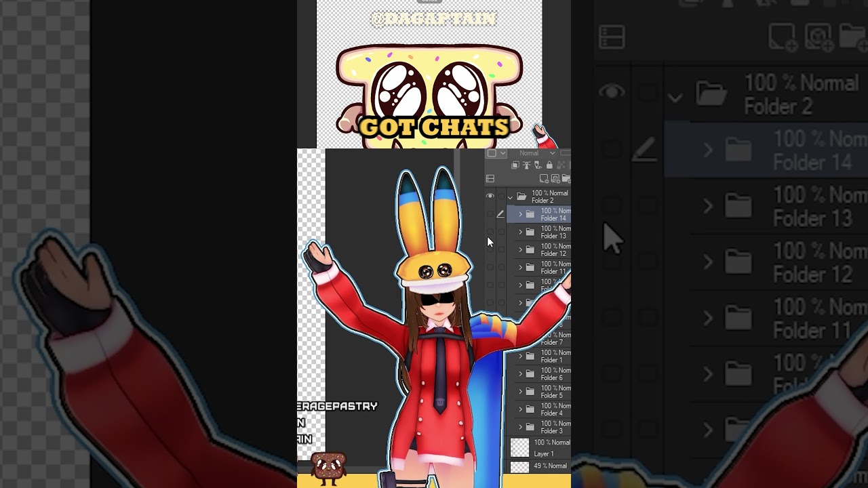Viewport: 868px width, 488px height.
Task: Expand the folder directly below Folder 11
Action: tap(520, 285)
